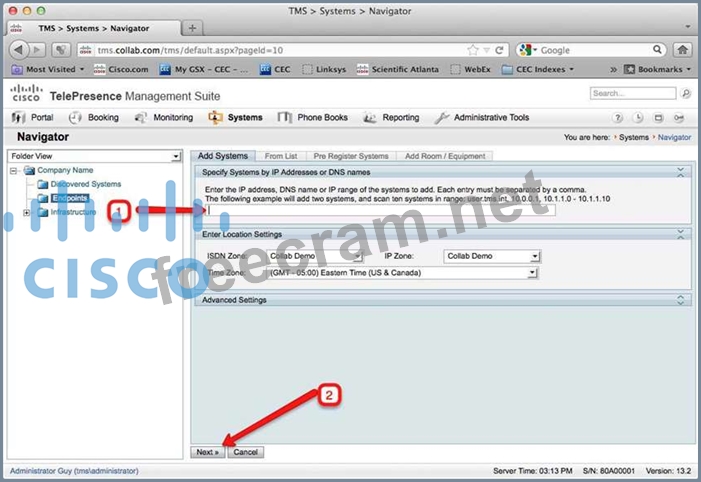The image size is (701, 482).
Task: Click the browser back arrow button
Action: click(x=20, y=49)
